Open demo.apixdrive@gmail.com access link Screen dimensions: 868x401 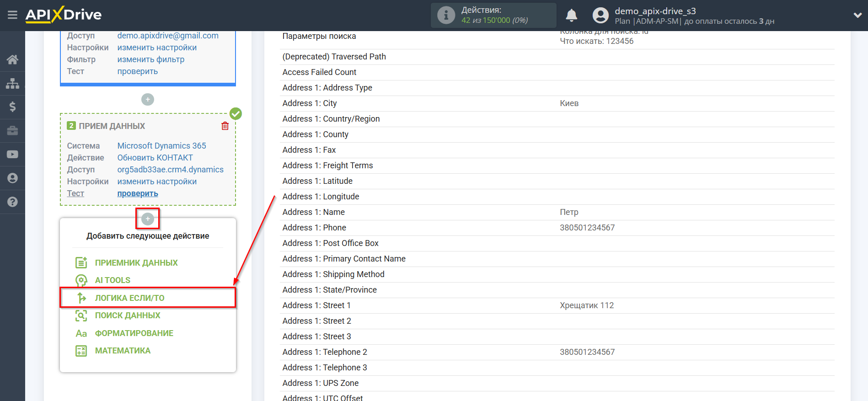(168, 36)
